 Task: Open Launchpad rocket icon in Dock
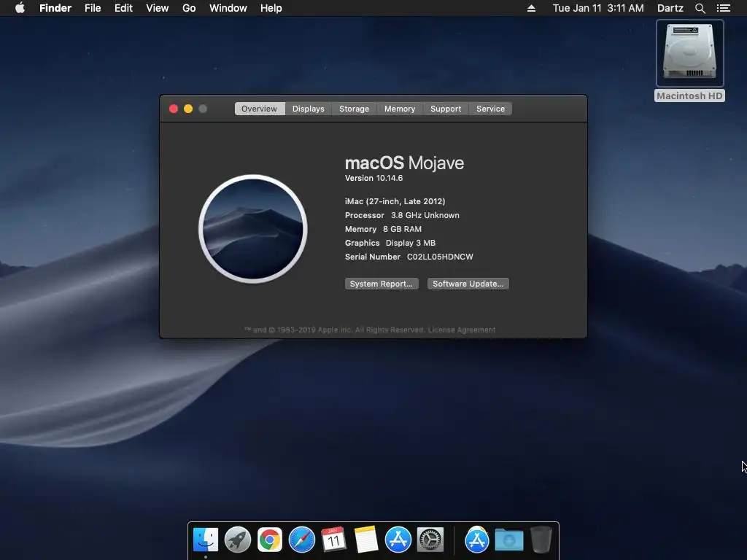(238, 540)
